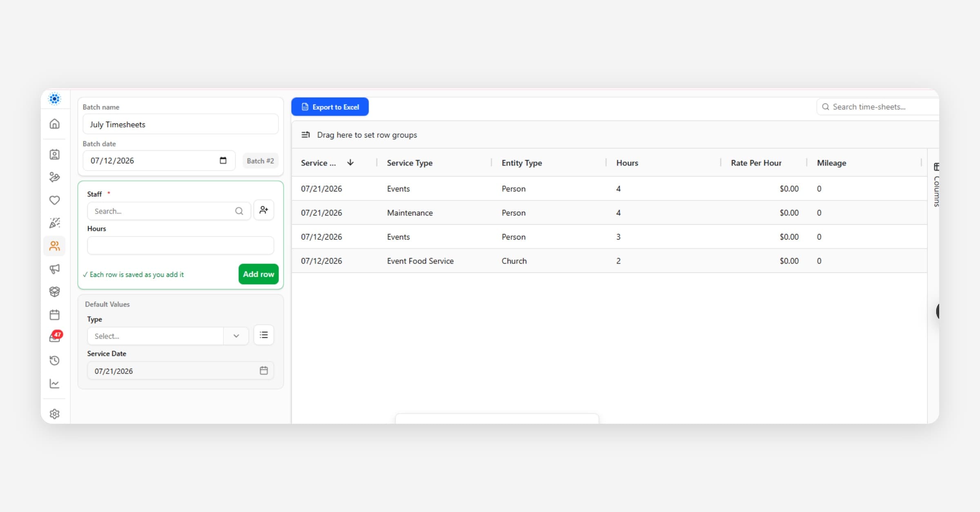Open the Columns side panel tab

936,185
